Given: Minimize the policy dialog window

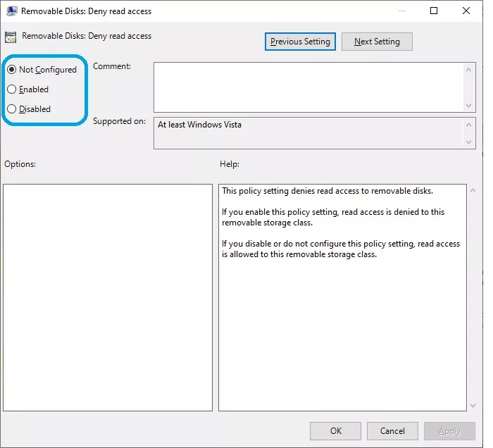Looking at the screenshot, I should (402, 11).
